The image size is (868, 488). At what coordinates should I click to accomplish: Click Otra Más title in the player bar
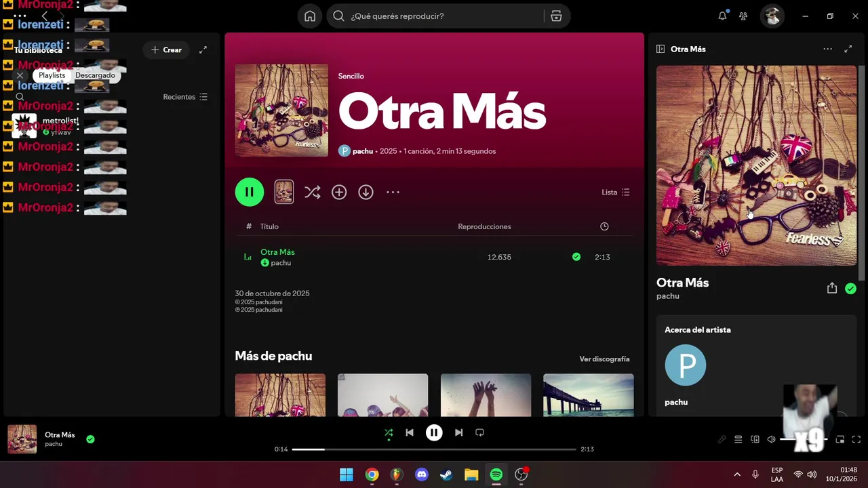point(60,435)
